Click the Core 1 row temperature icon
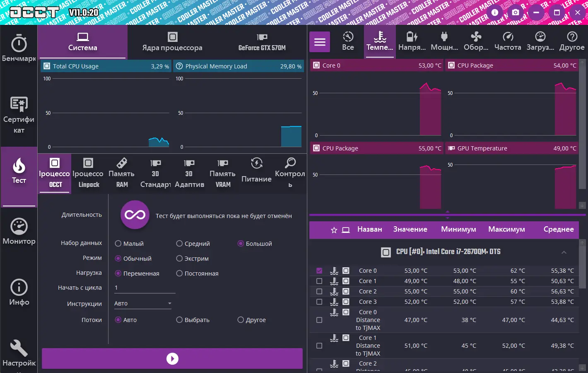Viewport: 588px width, 373px height. pyautogui.click(x=334, y=281)
